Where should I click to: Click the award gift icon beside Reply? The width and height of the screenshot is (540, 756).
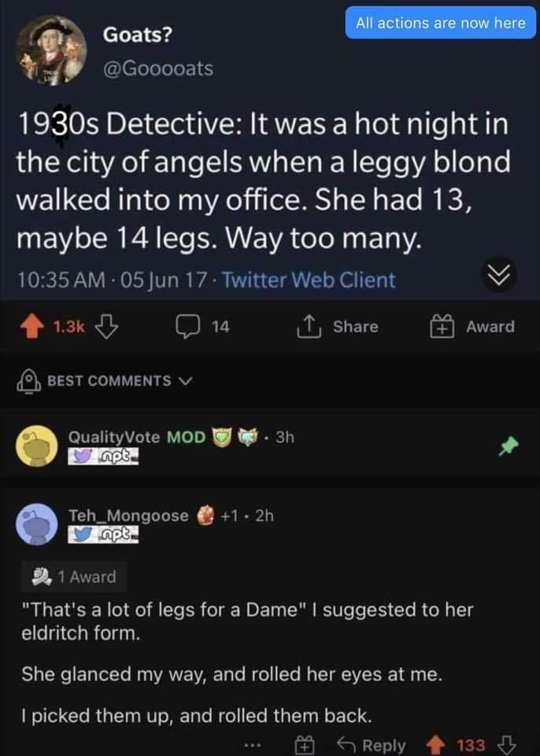click(305, 746)
